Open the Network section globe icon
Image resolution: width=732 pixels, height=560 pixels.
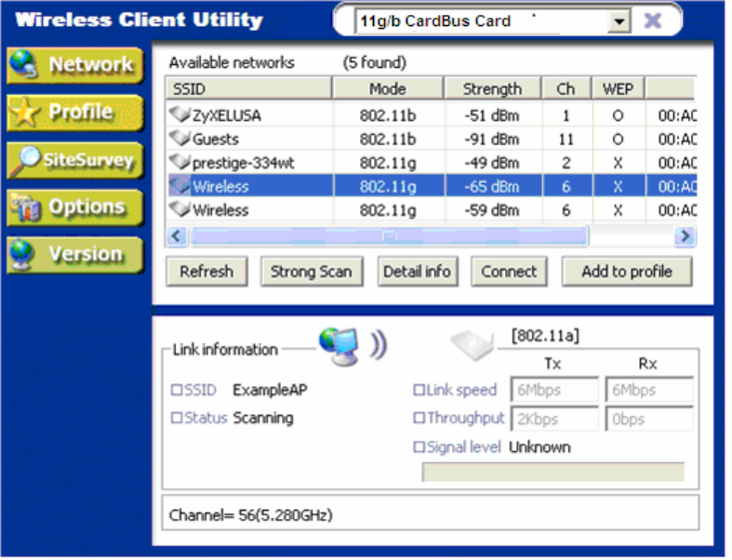pos(23,64)
